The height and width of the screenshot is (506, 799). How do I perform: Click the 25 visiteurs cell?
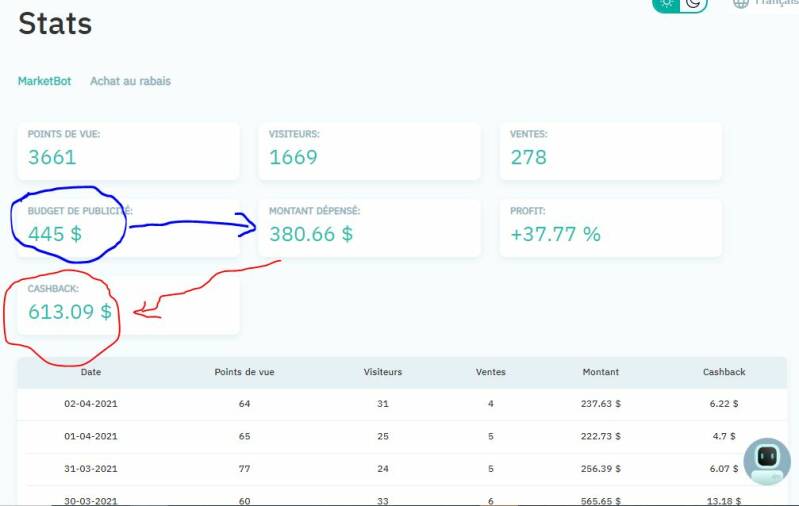pyautogui.click(x=383, y=436)
